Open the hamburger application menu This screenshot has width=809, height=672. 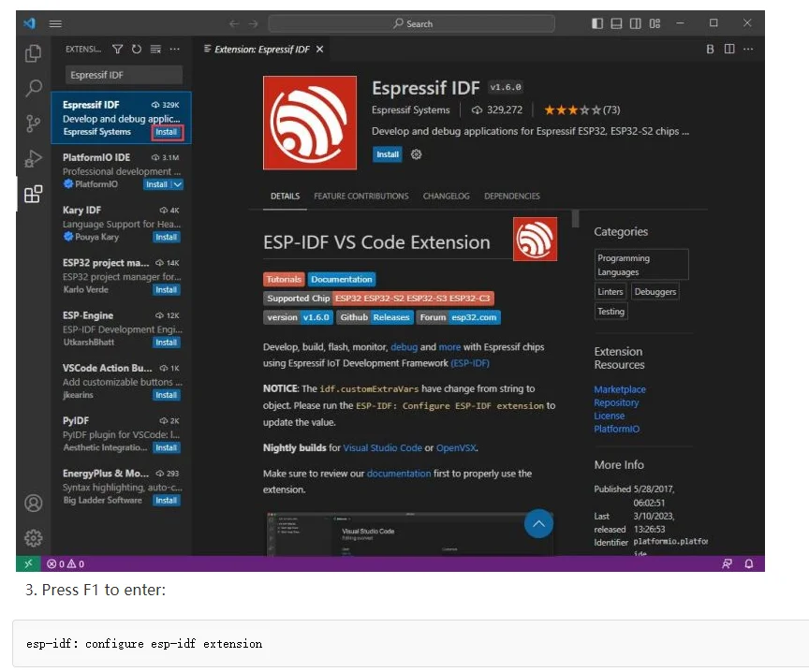click(55, 23)
